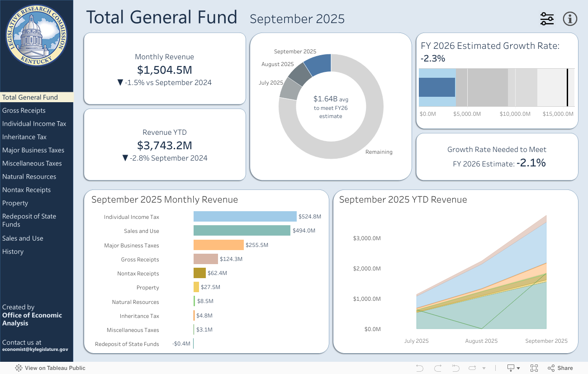Image resolution: width=588 pixels, height=374 pixels.
Task: Open the Individual Income Tax page
Action: coord(34,124)
